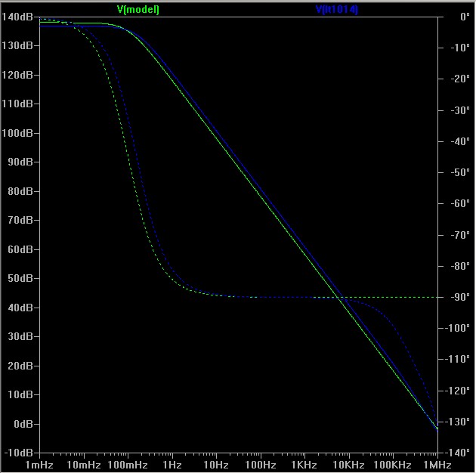Select the -10dB label at axis bottom
476x473 pixels.
click(x=22, y=453)
